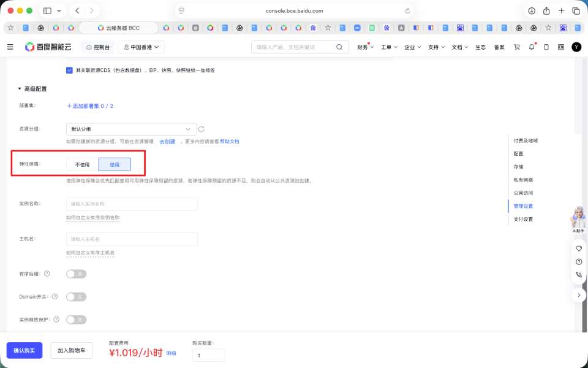Focus the 主机名 input field
This screenshot has height=368, width=588.
click(x=132, y=239)
